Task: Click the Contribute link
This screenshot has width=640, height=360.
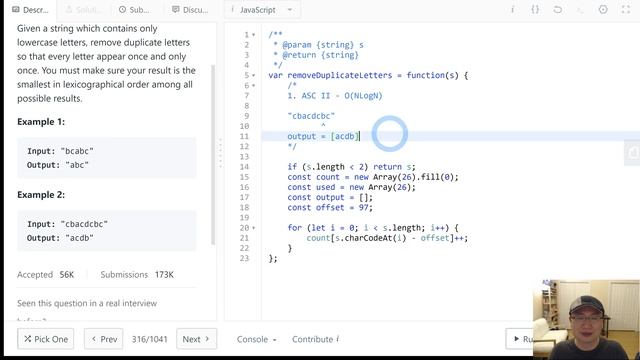Action: coord(315,339)
